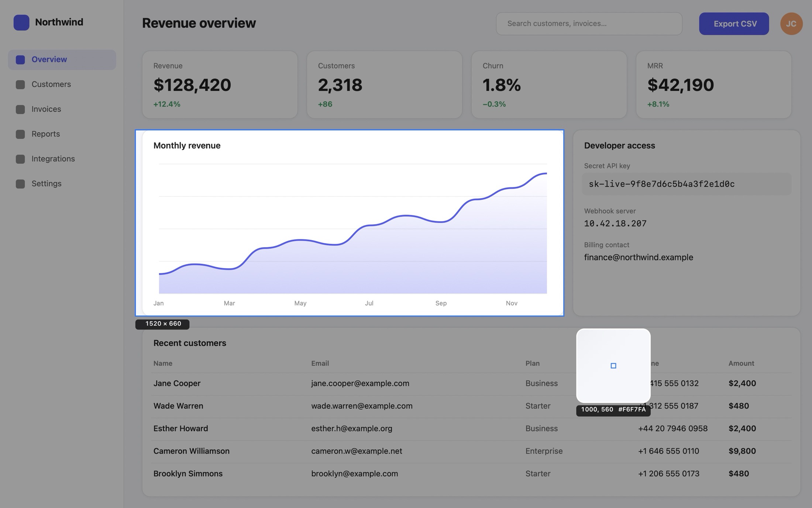Click jane.cooper@example.com email
The image size is (812, 508).
(360, 383)
